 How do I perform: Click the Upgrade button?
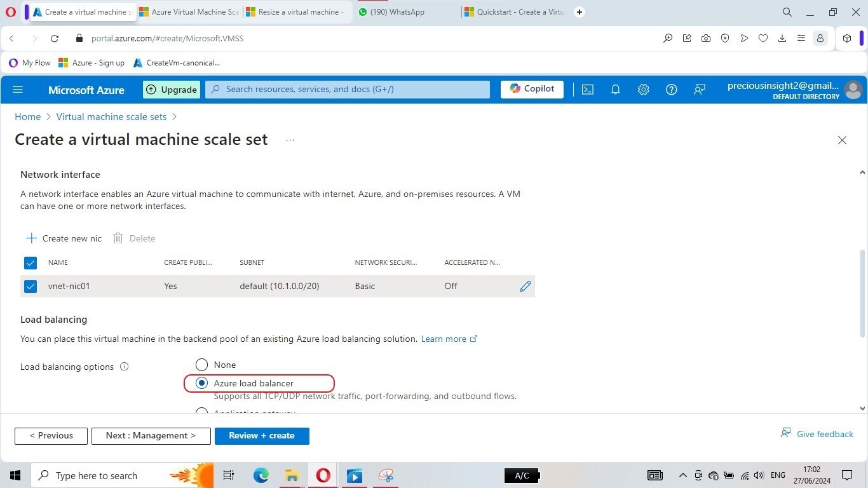172,90
